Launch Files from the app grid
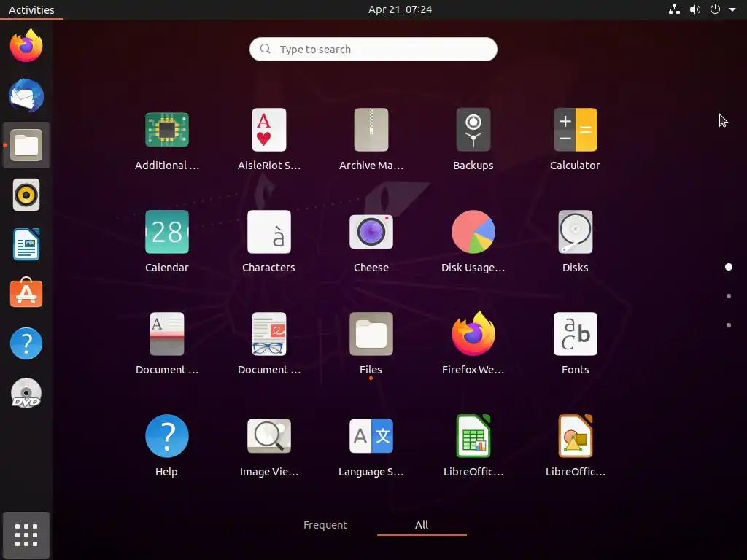This screenshot has width=747, height=560. point(371,334)
